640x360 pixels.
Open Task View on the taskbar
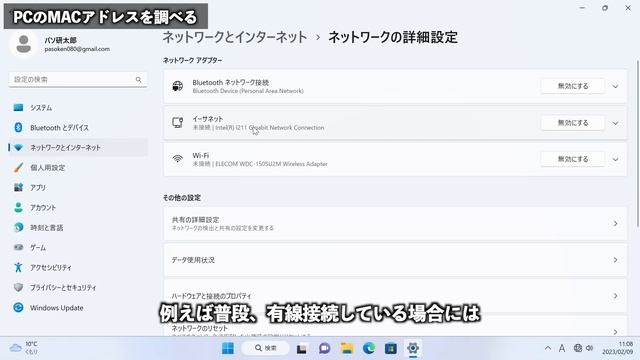coord(302,348)
